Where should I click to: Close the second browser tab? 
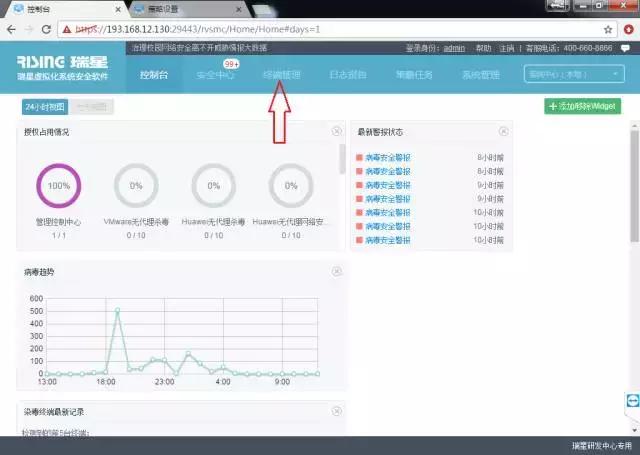click(239, 9)
